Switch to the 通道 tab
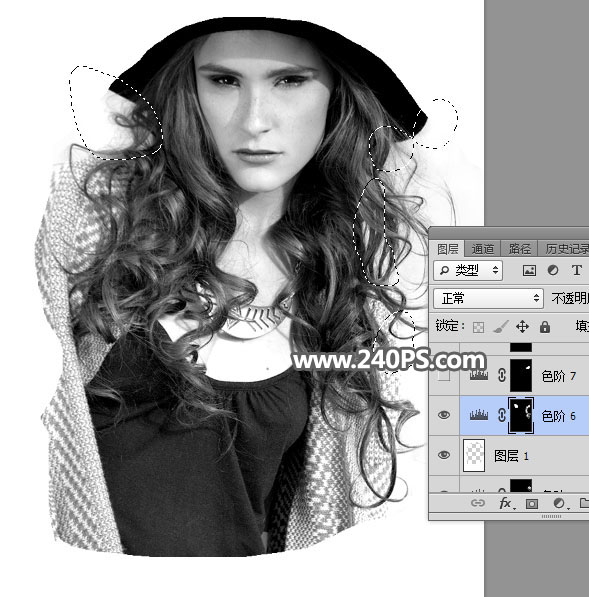 483,249
